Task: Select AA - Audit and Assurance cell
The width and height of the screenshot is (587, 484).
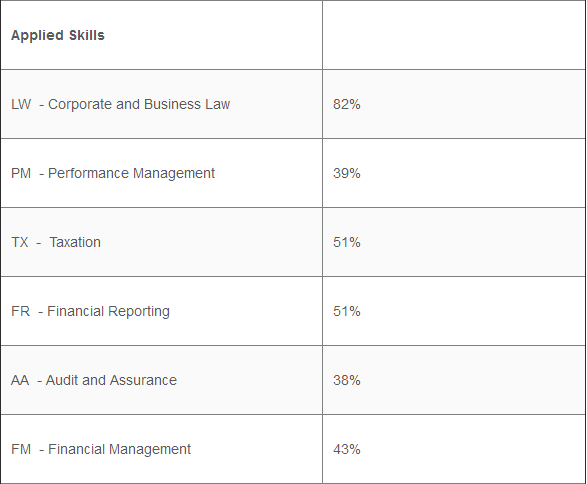Action: click(x=161, y=380)
